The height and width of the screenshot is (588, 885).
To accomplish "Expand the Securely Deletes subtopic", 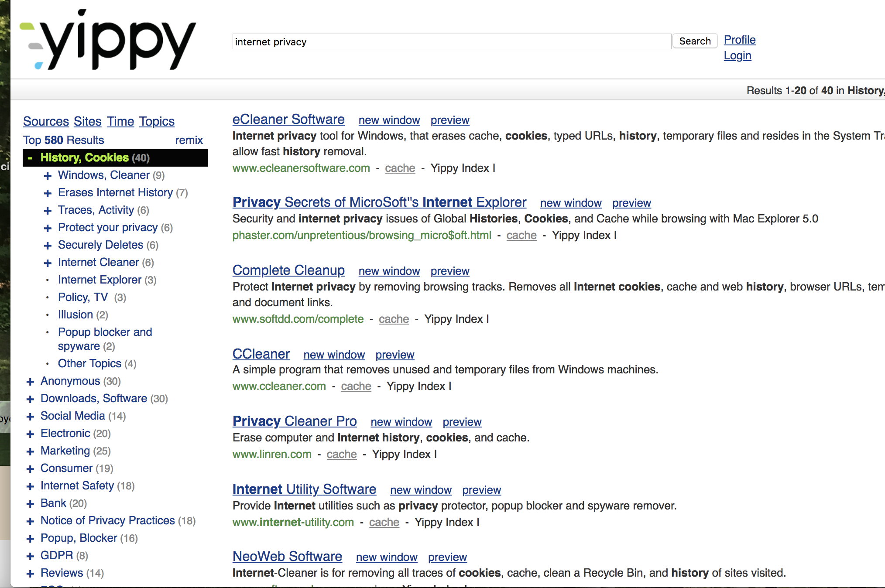I will (x=48, y=246).
